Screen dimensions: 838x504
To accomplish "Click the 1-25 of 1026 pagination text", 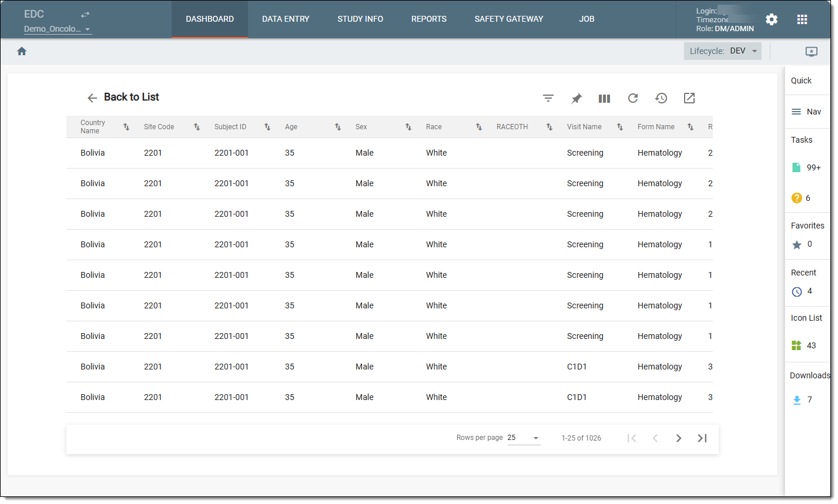I will [x=581, y=438].
